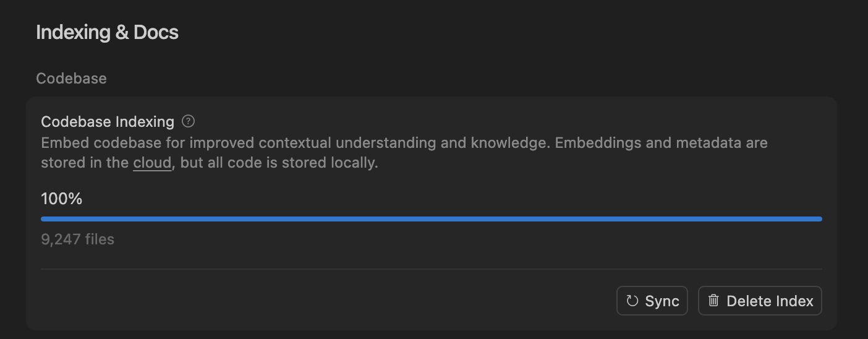The width and height of the screenshot is (868, 339).
Task: Click the 9,247 files count text
Action: point(77,239)
